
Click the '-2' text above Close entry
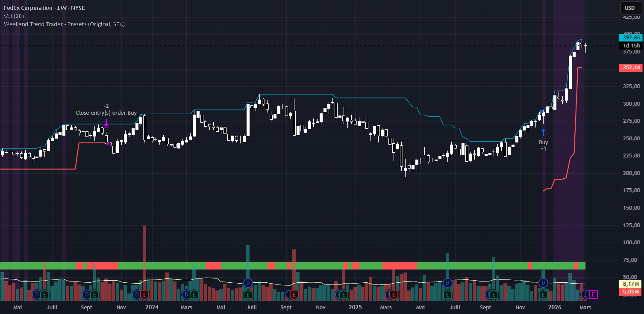[x=106, y=106]
